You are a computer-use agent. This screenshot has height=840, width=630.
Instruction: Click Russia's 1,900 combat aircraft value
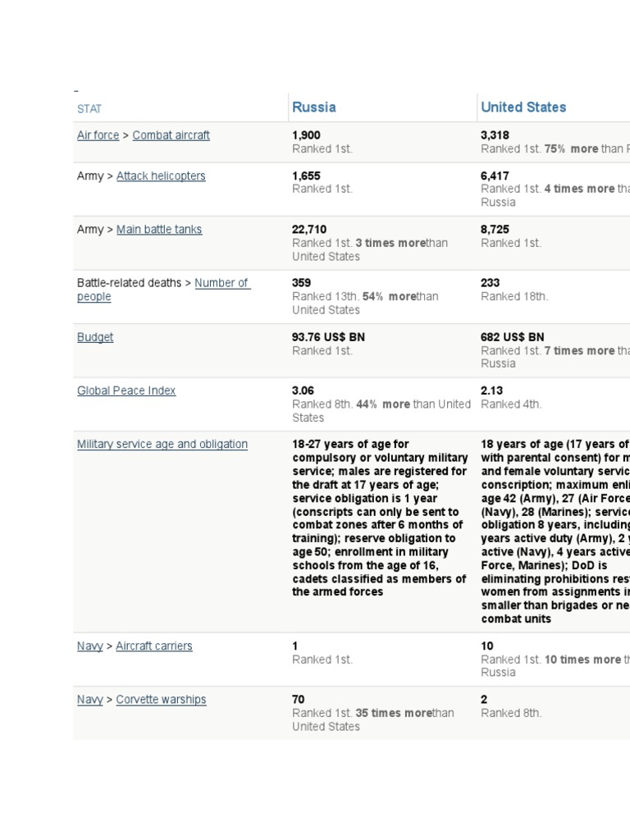306,135
